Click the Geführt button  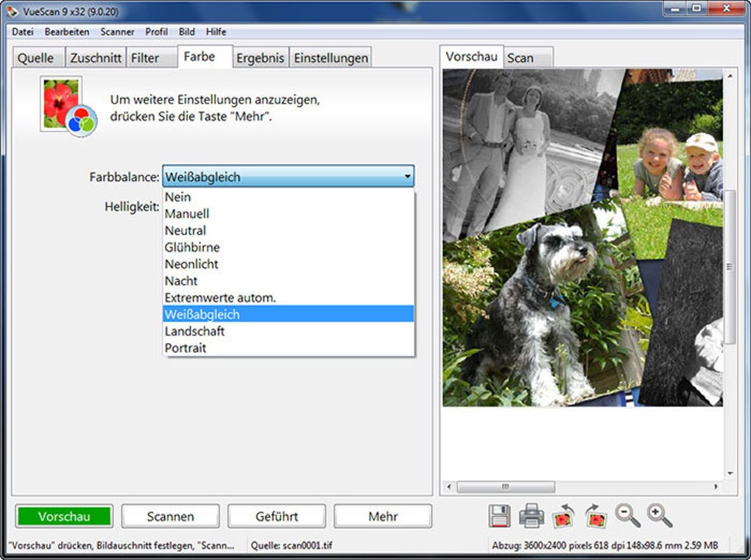pyautogui.click(x=277, y=517)
